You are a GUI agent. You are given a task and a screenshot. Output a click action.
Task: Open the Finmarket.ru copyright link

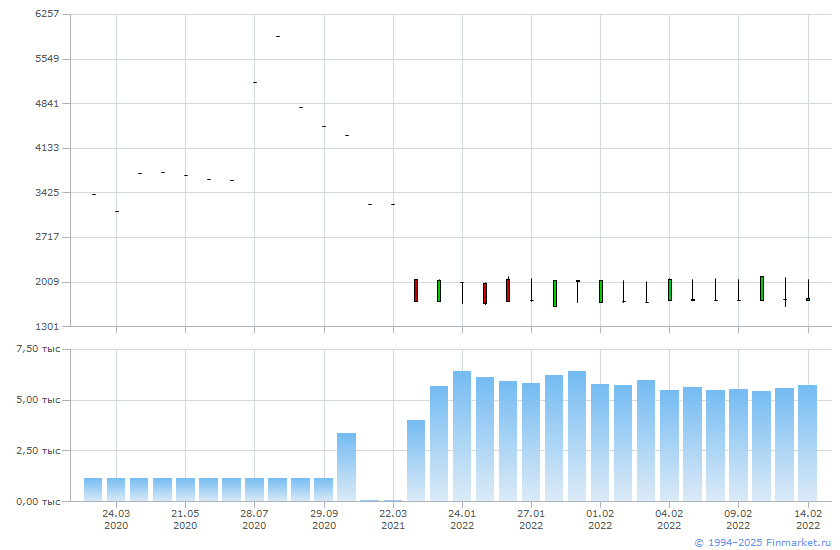pos(762,543)
